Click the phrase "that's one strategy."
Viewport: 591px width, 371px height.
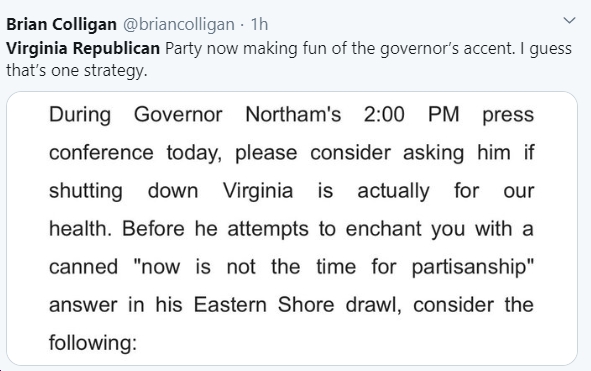pos(77,71)
